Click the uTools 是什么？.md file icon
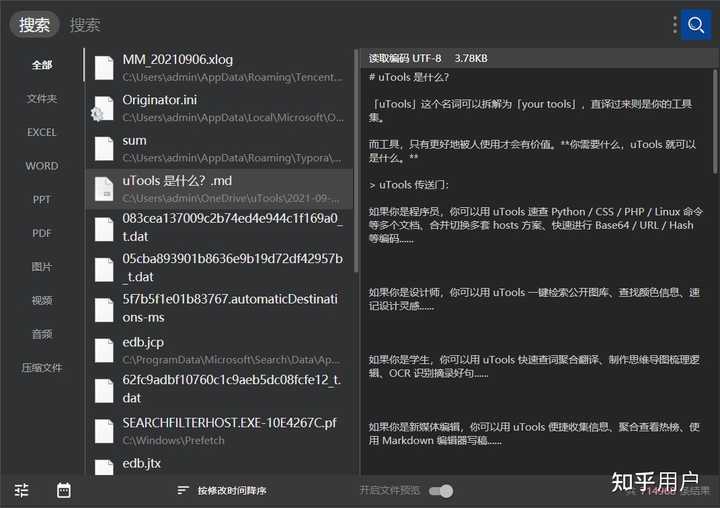The image size is (720, 508). (x=104, y=189)
